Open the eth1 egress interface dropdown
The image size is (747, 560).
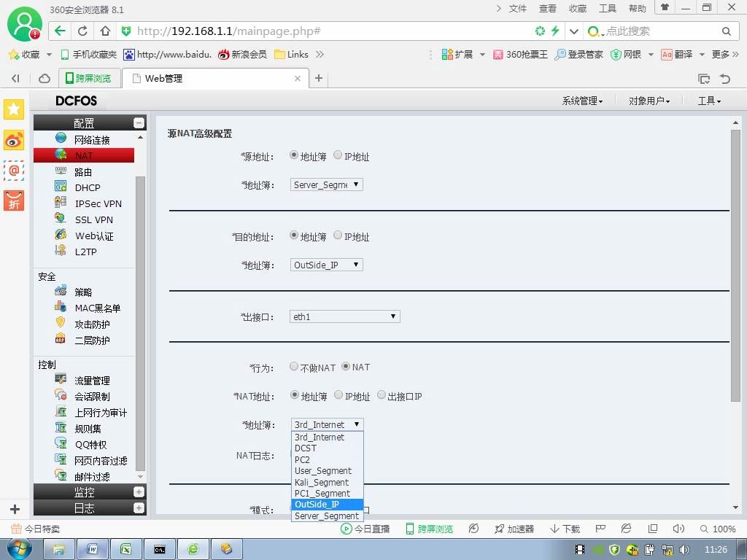(345, 316)
